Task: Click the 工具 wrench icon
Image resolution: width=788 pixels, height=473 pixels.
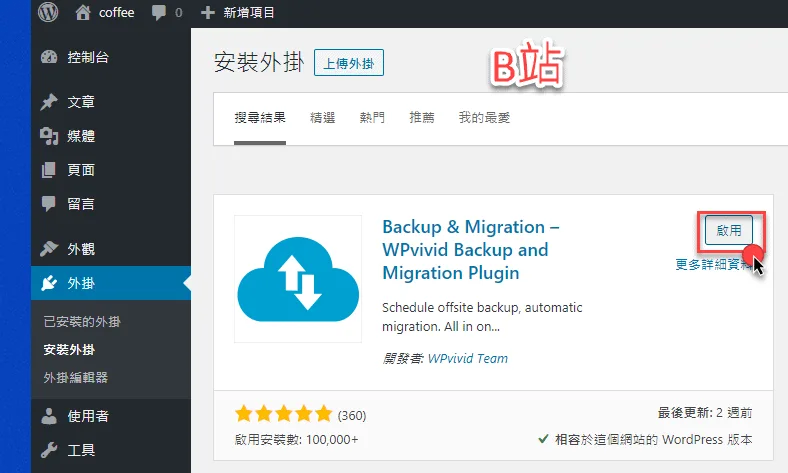Action: [49, 450]
